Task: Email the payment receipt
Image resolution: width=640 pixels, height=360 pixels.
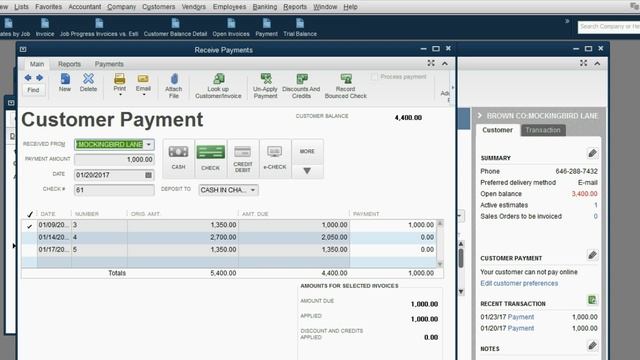Action: click(x=143, y=82)
